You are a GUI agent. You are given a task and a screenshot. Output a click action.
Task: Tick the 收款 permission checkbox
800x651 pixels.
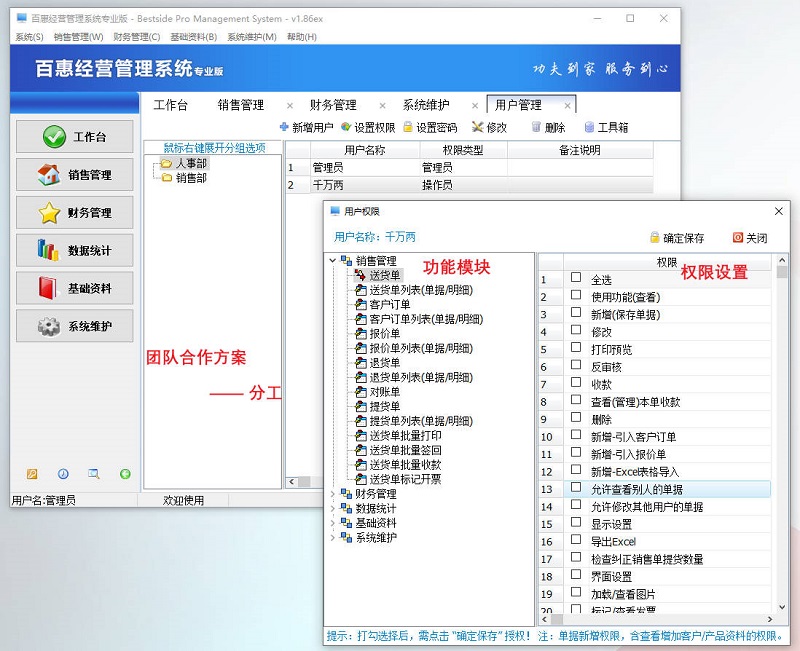(x=576, y=382)
